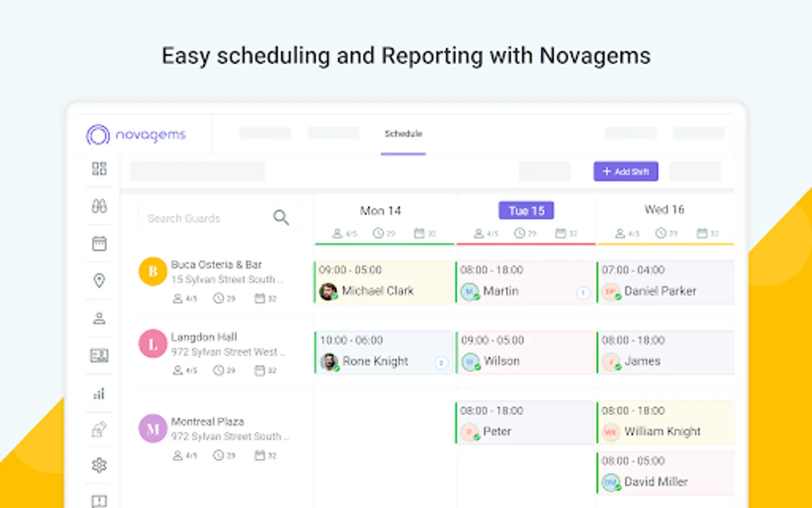Click the Mon 14 guard count icon
This screenshot has width=812, height=508.
[337, 233]
